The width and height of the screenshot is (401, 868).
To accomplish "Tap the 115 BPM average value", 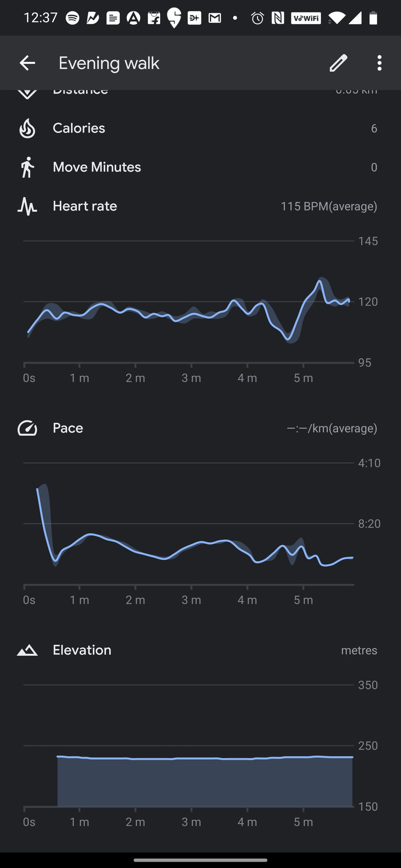I will point(329,207).
